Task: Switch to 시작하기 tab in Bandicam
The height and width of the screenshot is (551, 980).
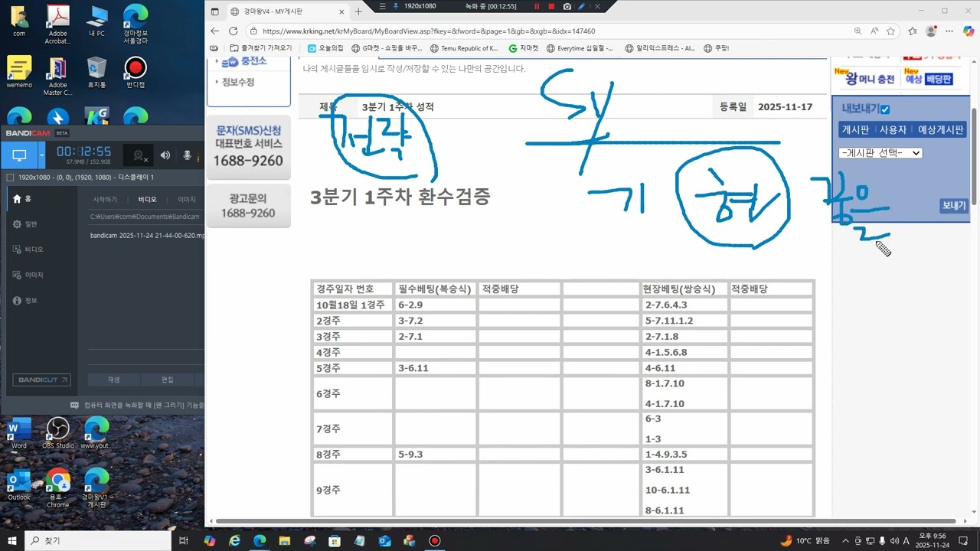Action: point(105,199)
